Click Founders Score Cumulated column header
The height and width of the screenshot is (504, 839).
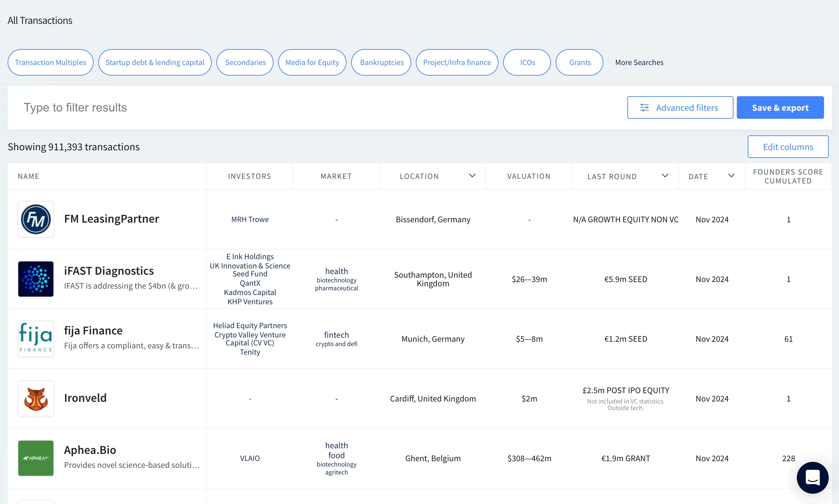click(x=788, y=176)
